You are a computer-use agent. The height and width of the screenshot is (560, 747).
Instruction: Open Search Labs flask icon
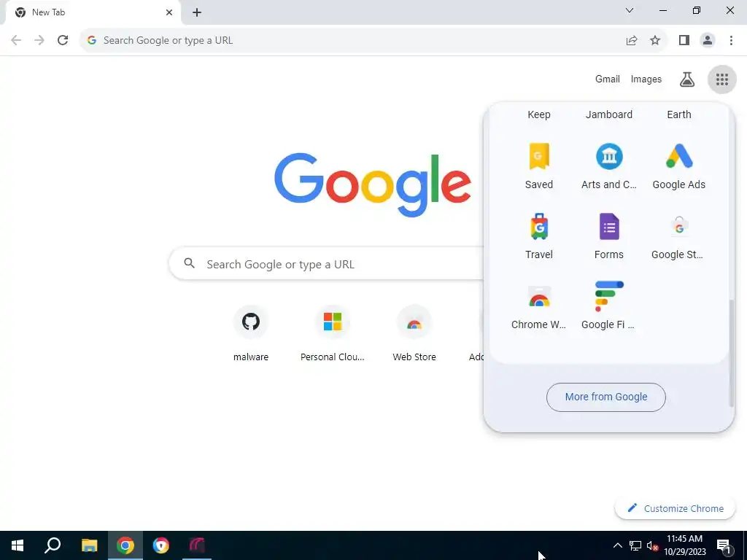pyautogui.click(x=686, y=79)
